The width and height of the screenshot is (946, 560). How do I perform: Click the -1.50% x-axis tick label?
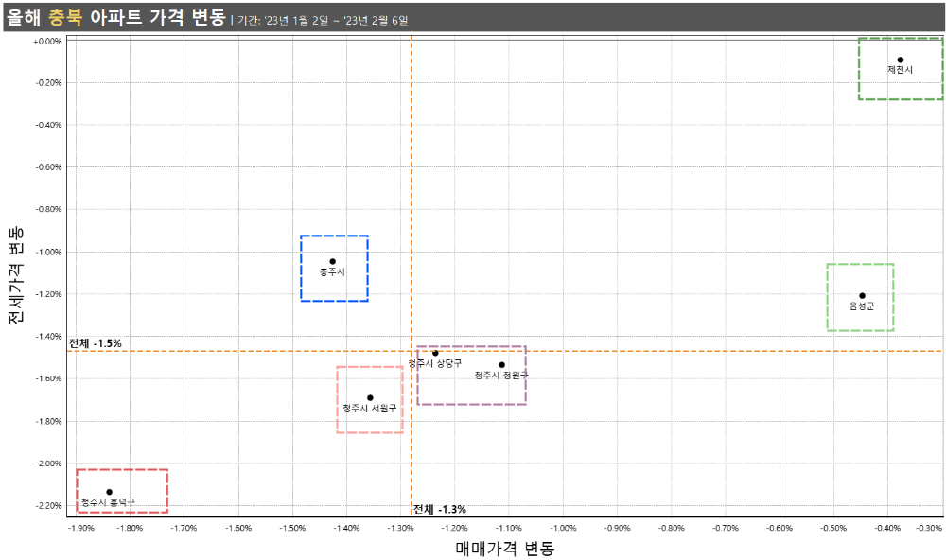(292, 528)
